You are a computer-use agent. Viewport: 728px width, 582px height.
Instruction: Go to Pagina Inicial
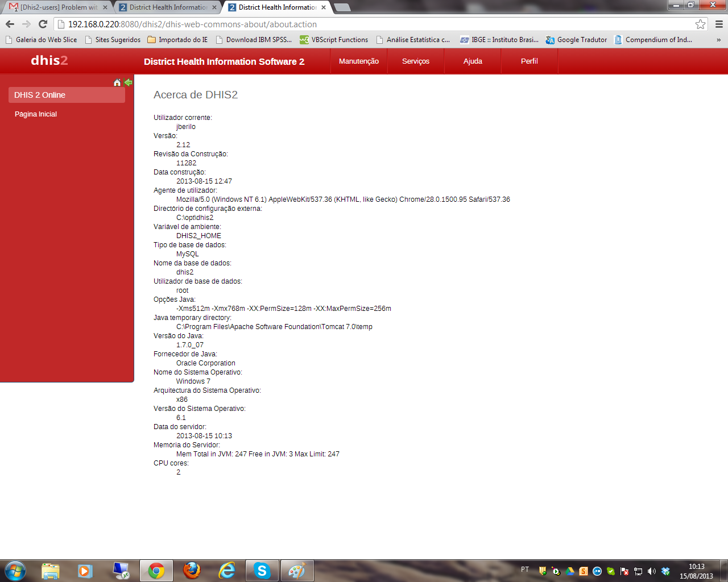(x=36, y=114)
